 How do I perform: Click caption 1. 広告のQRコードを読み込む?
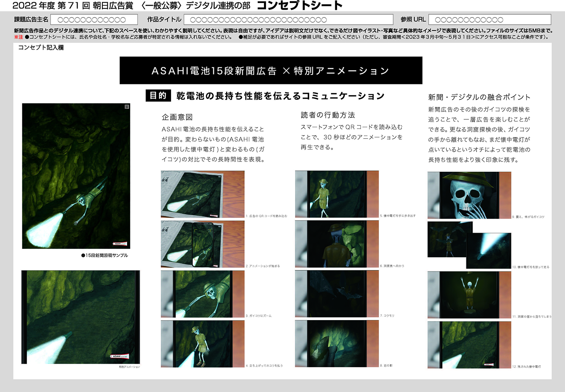pyautogui.click(x=266, y=216)
